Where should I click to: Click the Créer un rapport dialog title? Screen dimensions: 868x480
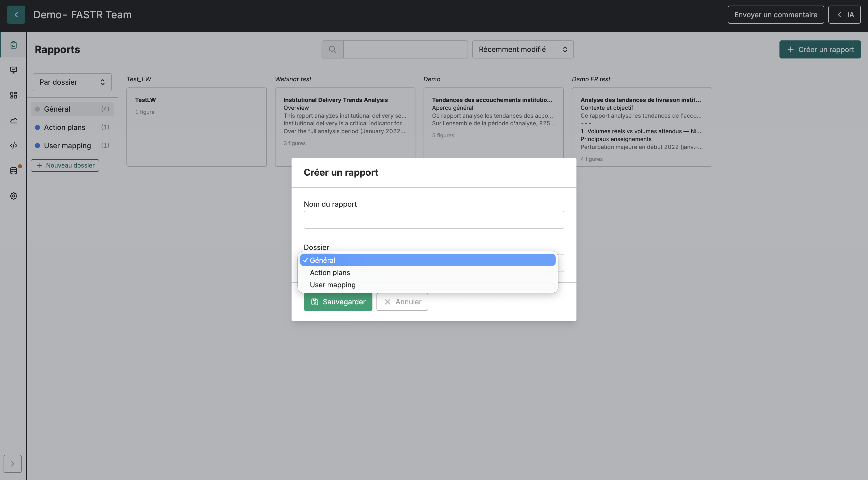click(x=341, y=172)
